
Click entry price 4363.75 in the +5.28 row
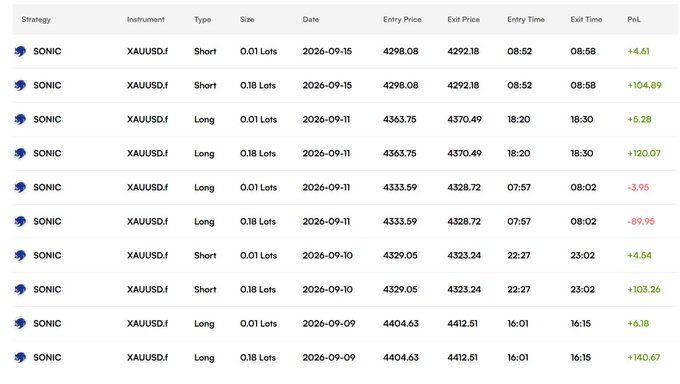coord(399,119)
